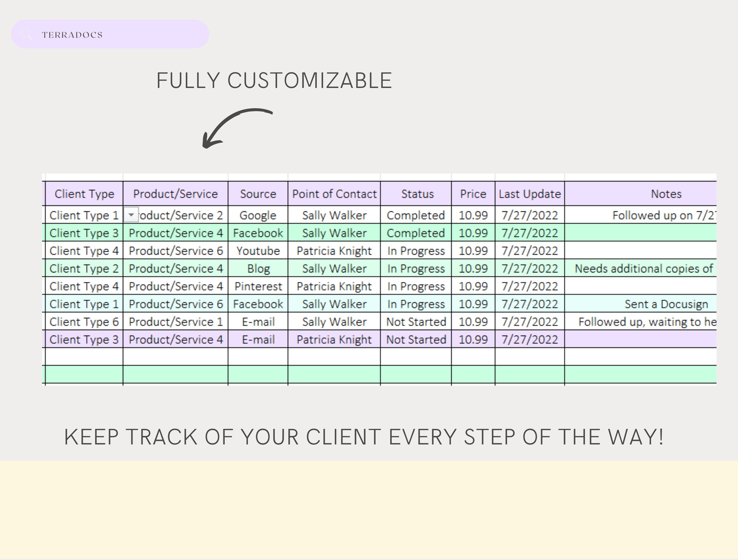738x560 pixels.
Task: Select the 'Sent a Docusign' note cell
Action: click(641, 304)
